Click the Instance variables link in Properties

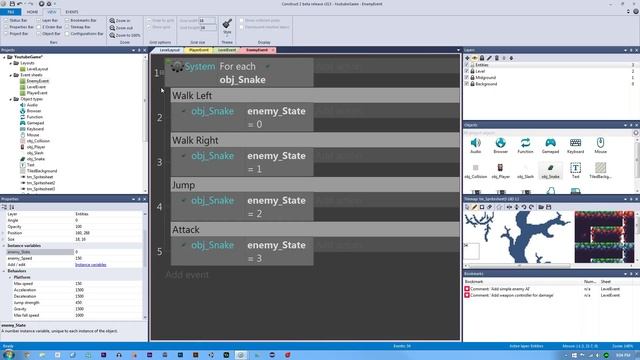pos(91,265)
